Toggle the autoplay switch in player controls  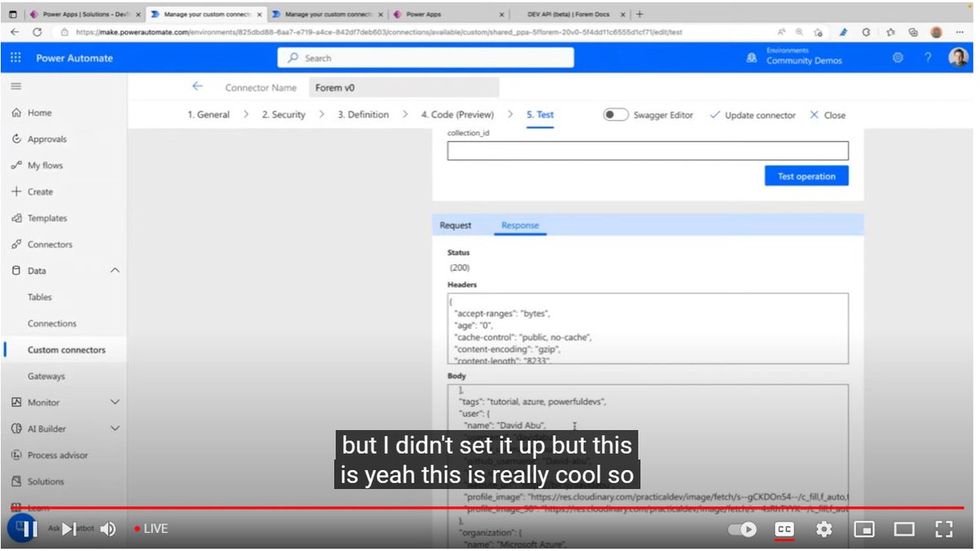742,529
